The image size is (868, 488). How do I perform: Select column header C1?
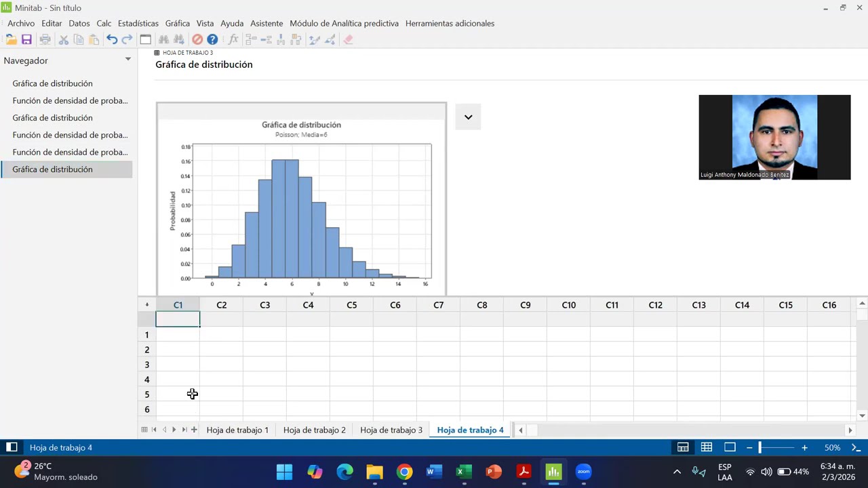point(178,305)
